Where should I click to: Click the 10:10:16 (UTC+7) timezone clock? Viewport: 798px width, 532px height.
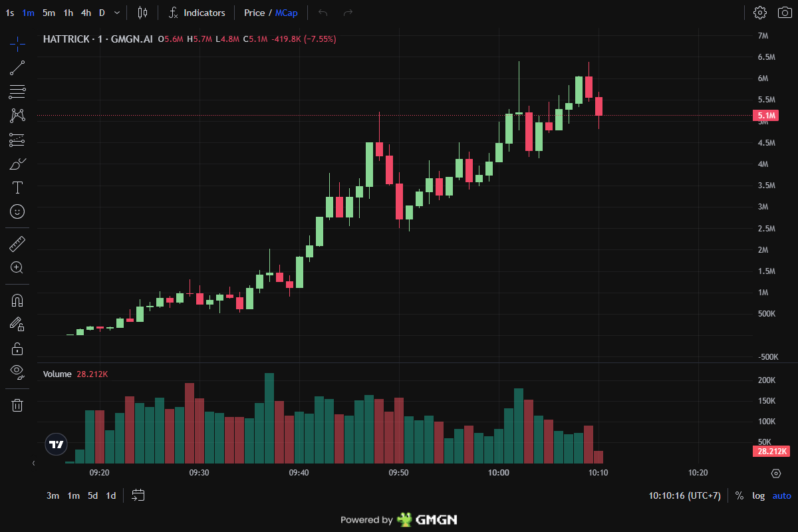[x=684, y=495]
